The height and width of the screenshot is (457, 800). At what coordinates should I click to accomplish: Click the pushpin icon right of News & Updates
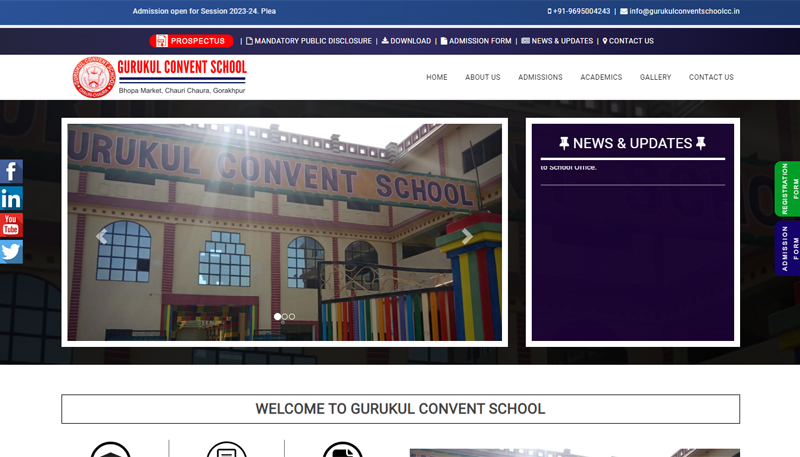click(x=701, y=143)
